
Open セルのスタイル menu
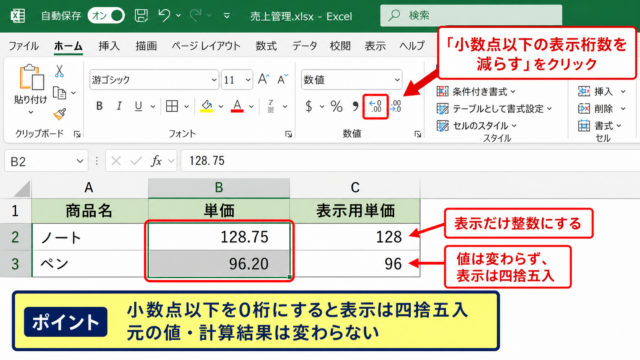point(477,125)
